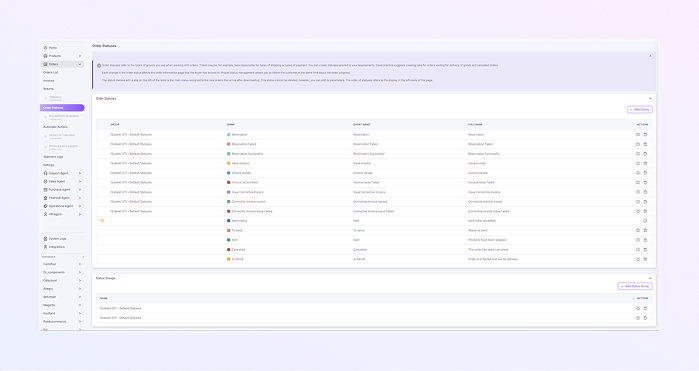Click the Add Status button
699x371 pixels.
pyautogui.click(x=640, y=109)
